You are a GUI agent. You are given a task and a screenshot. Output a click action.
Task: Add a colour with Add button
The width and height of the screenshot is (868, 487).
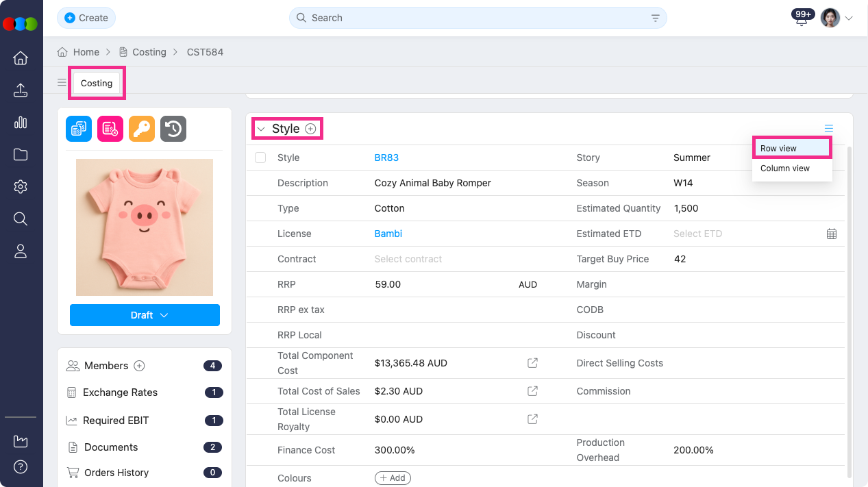393,478
